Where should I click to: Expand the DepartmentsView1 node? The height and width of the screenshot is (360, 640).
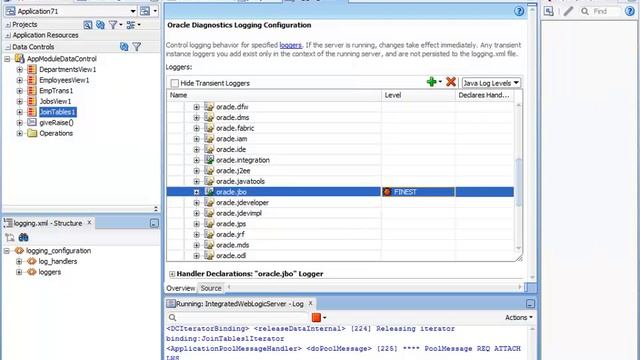(19, 69)
